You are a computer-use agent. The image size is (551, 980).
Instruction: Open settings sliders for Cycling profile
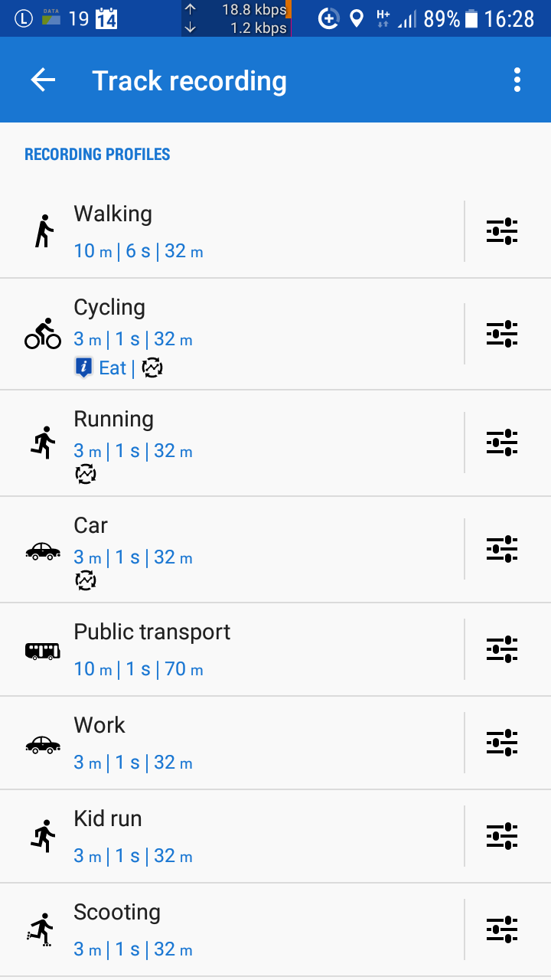coord(502,334)
